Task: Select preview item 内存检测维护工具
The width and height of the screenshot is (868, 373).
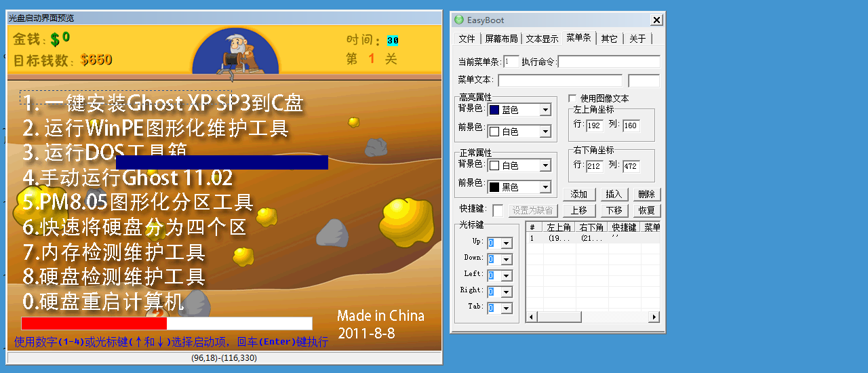Action: pos(114,252)
